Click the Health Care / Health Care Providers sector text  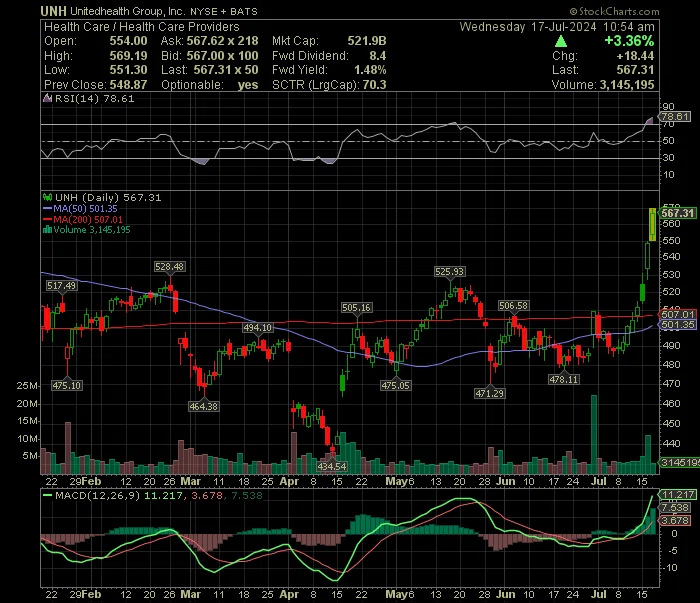[142, 27]
